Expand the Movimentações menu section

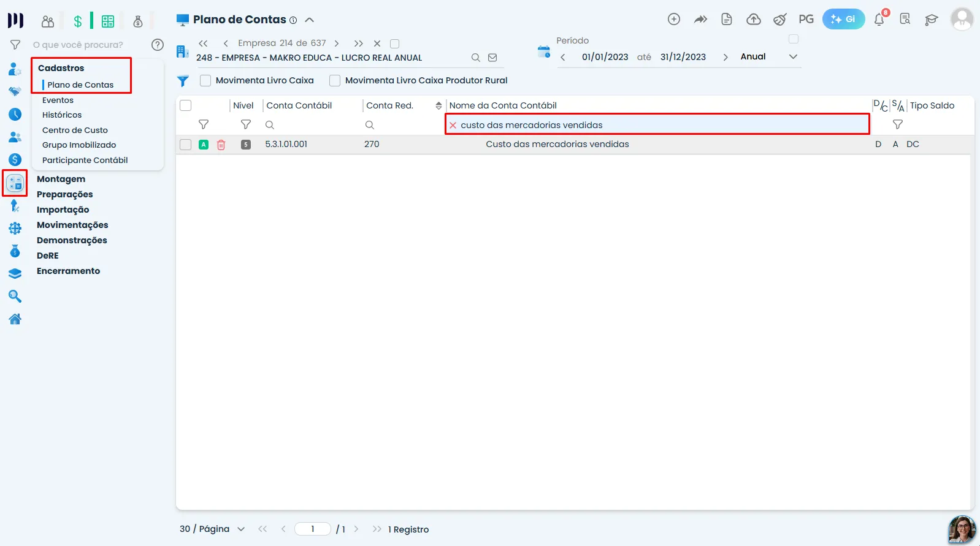pyautogui.click(x=72, y=225)
